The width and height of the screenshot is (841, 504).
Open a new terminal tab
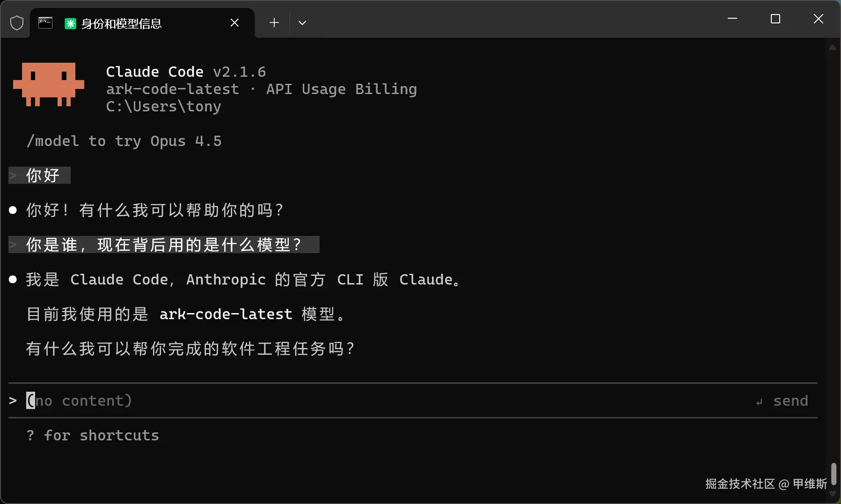pos(274,23)
